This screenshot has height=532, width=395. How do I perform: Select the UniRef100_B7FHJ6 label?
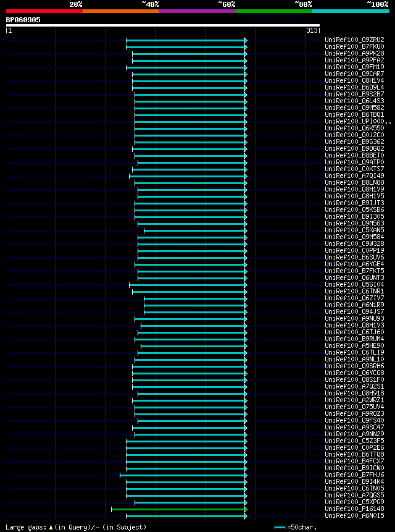click(354, 475)
